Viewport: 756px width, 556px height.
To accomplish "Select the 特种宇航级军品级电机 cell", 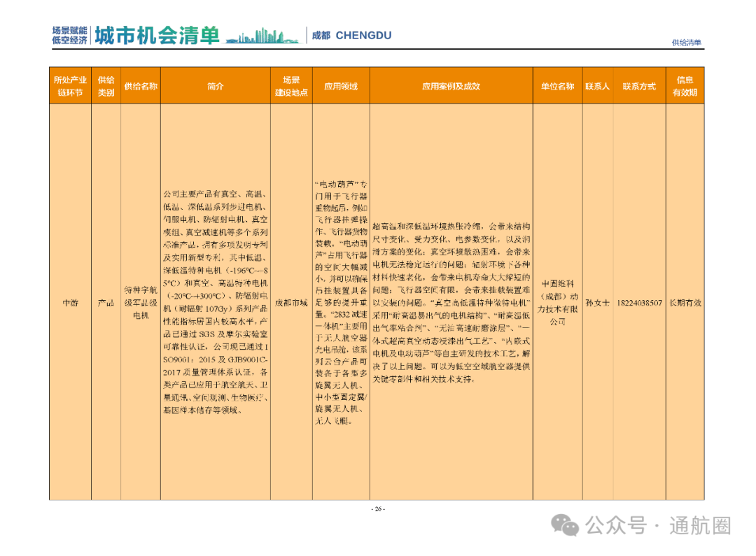I will pyautogui.click(x=141, y=303).
